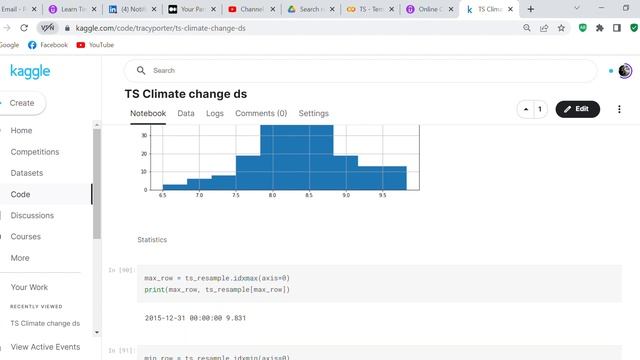
Task: Toggle the browser side panel icon
Action: (x=617, y=28)
